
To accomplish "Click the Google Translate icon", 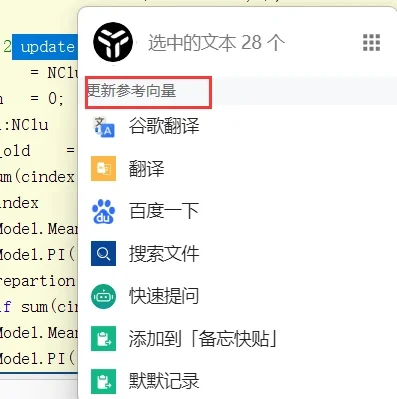I will click(x=104, y=127).
